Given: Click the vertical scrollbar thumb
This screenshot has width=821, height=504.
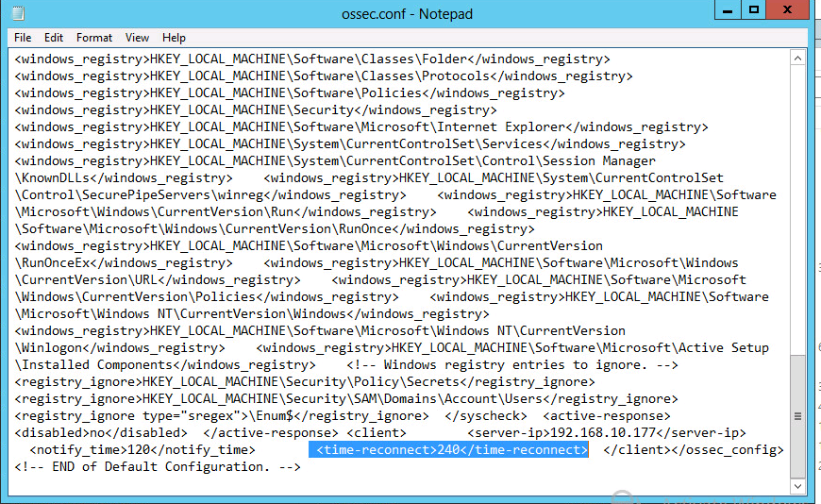Looking at the screenshot, I should 799,415.
